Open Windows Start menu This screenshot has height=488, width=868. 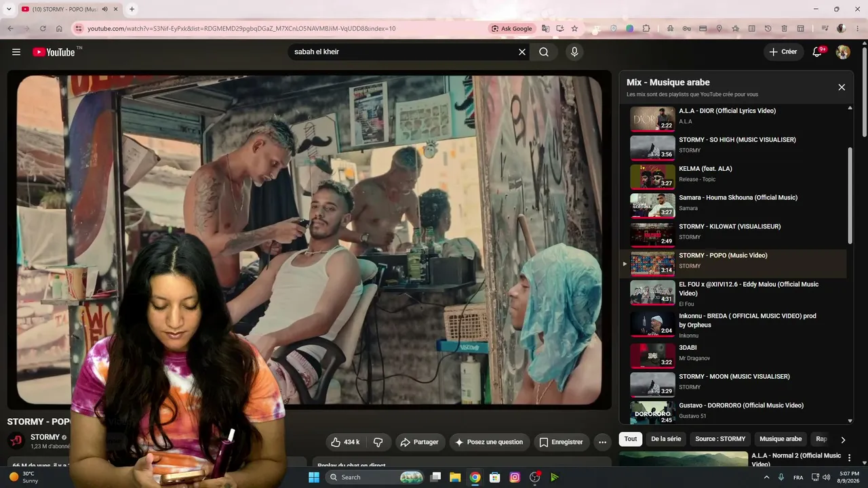pyautogui.click(x=314, y=477)
